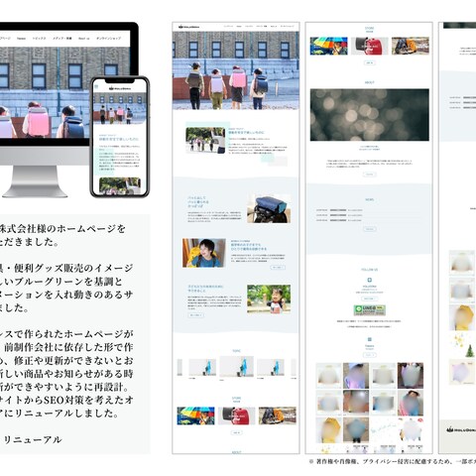Screen dimensions: 476x476
Task: Click the Instagram icon above the photo grid
Action: [x=370, y=339]
